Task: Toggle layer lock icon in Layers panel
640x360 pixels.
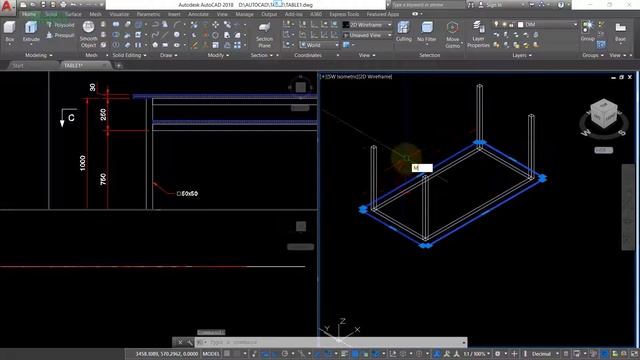Action: [511, 25]
